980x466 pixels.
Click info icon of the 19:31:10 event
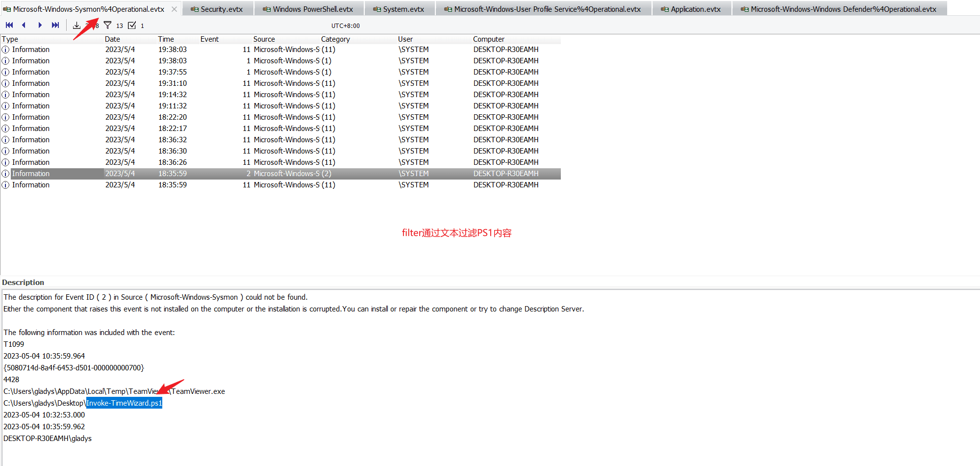click(5, 83)
